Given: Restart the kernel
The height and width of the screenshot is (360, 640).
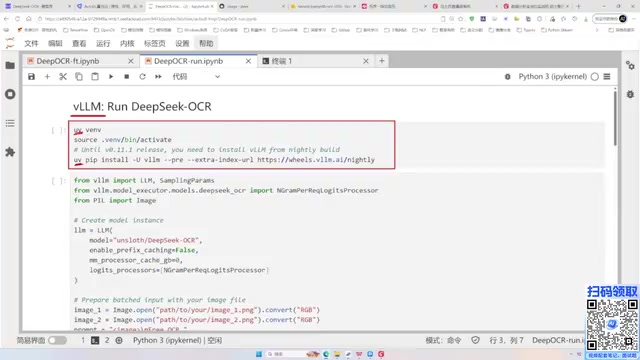Looking at the screenshot, I should click(x=142, y=77).
